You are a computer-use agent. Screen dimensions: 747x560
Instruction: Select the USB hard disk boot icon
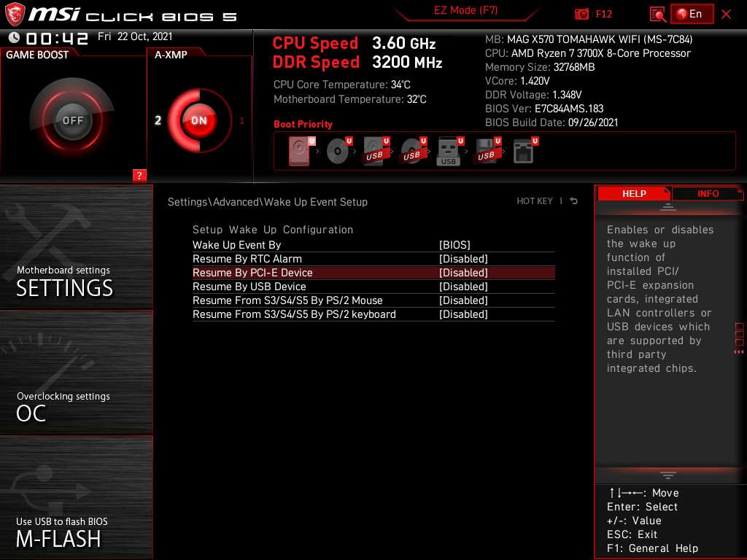[375, 151]
